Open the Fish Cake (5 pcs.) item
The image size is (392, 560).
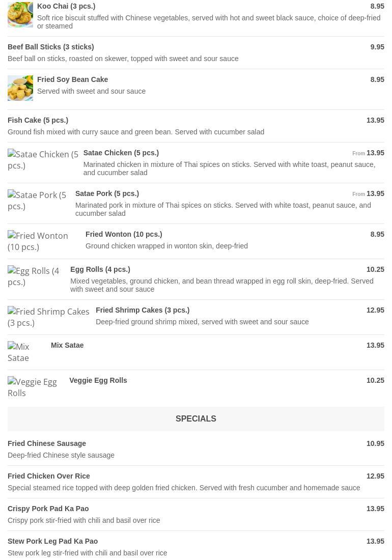tap(38, 120)
